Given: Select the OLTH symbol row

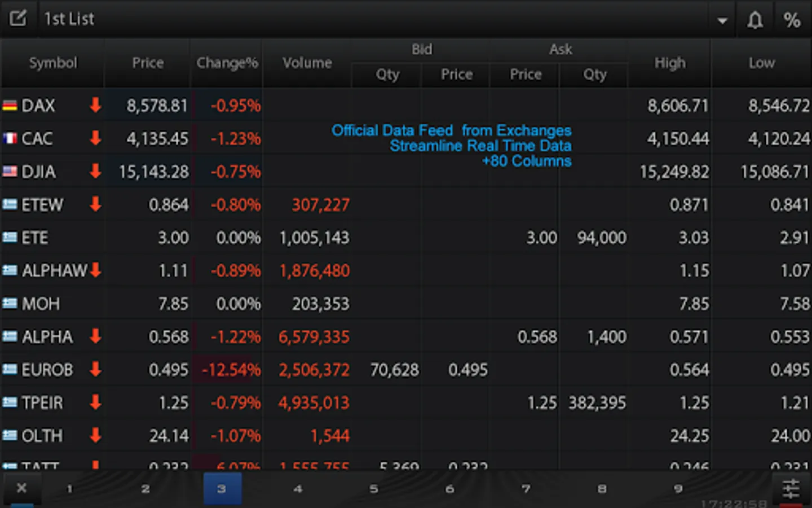Looking at the screenshot, I should [406, 436].
